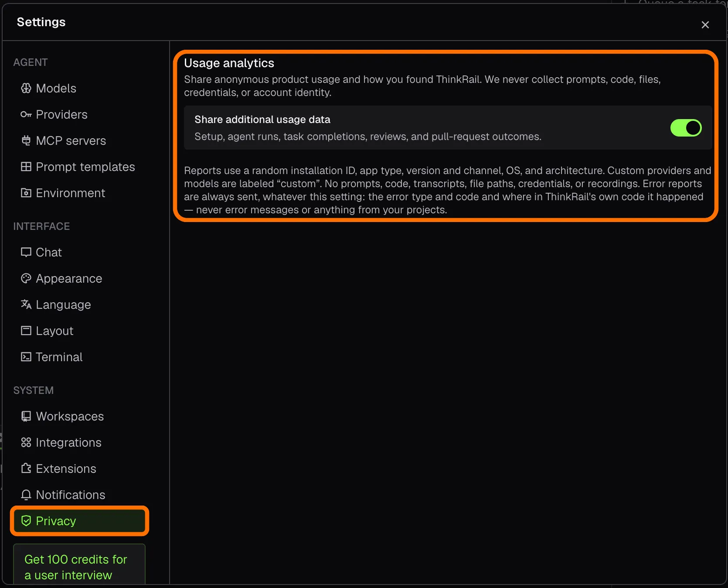728x588 pixels.
Task: Click the Language translate icon
Action: 26,304
